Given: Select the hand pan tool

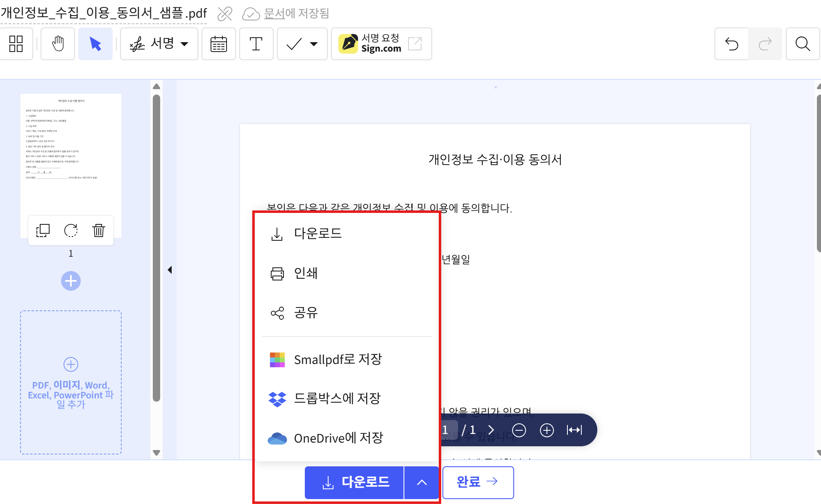Looking at the screenshot, I should [58, 44].
